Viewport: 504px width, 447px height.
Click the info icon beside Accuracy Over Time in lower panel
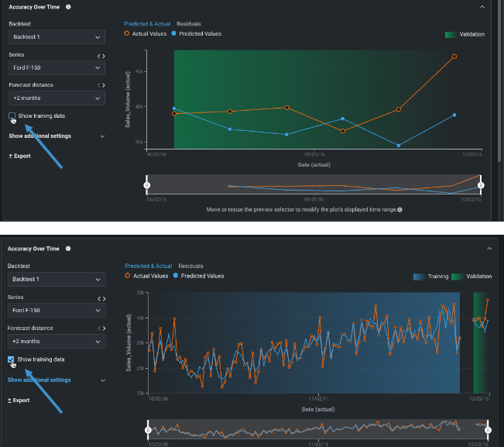[x=69, y=249]
